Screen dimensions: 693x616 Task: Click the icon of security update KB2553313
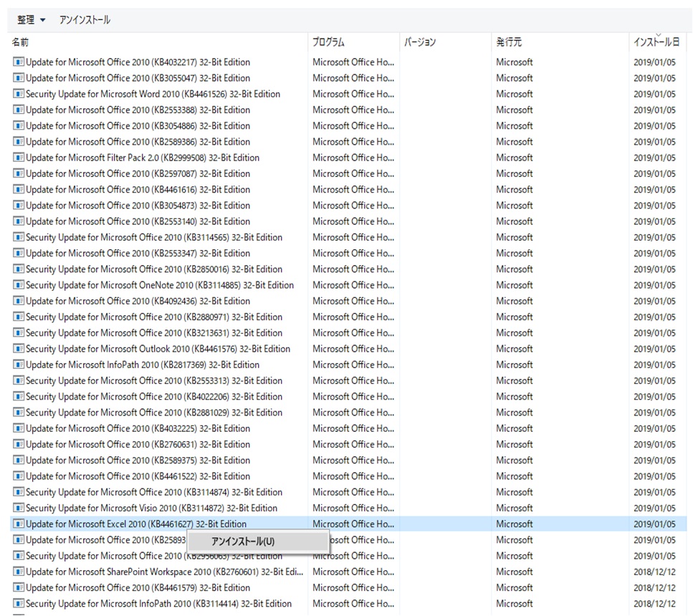19,380
